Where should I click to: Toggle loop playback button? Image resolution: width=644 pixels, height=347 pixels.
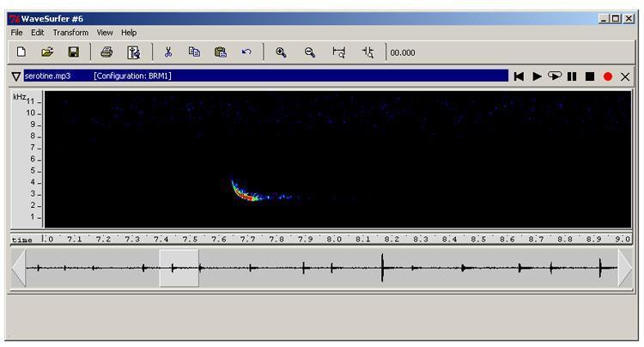555,76
